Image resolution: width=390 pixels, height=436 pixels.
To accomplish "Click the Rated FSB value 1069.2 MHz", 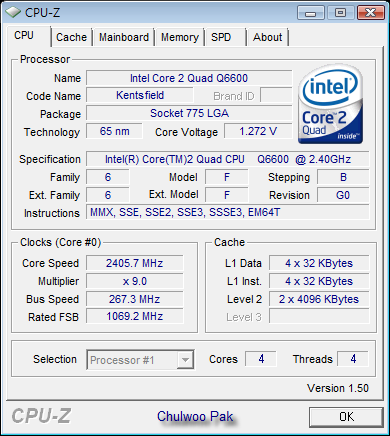I will pos(135,316).
